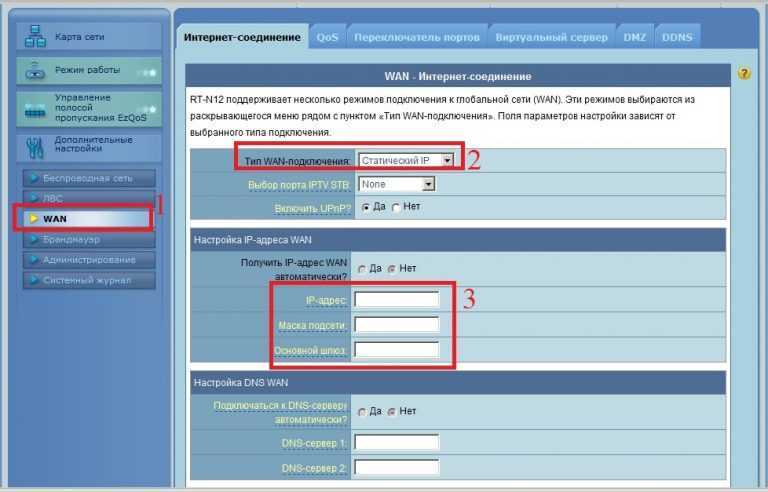Click DNS-сервер 1 label link
The width and height of the screenshot is (768, 492).
314,443
